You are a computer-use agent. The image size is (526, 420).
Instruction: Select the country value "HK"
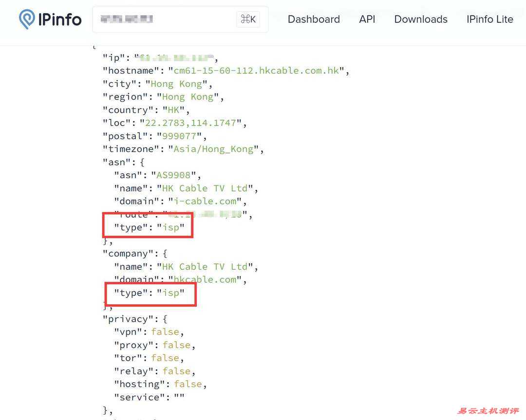point(173,110)
